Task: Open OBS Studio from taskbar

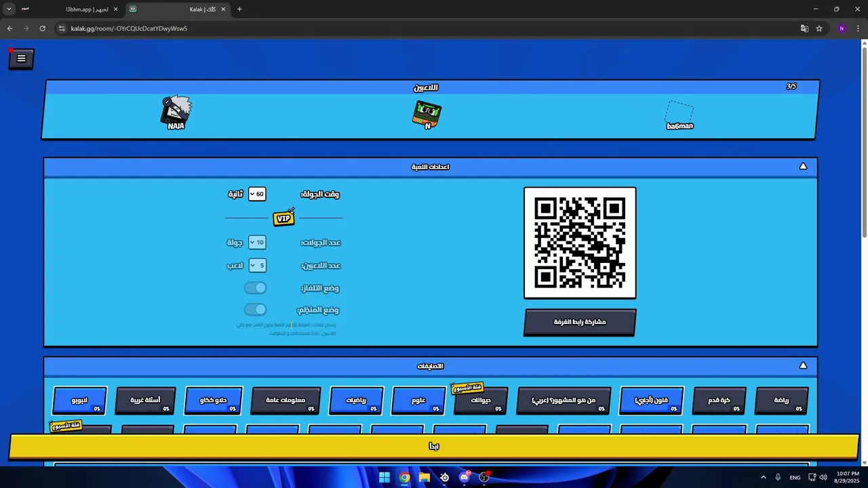Action: 484,477
